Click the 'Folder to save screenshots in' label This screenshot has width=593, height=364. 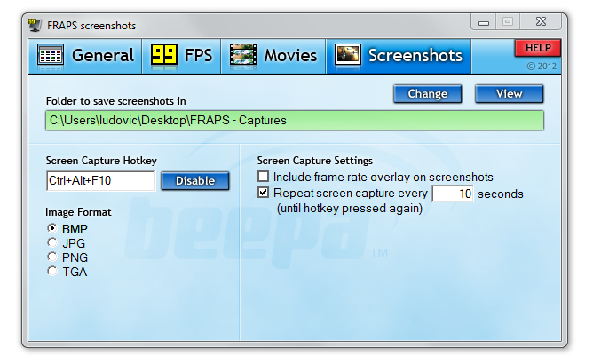point(116,101)
